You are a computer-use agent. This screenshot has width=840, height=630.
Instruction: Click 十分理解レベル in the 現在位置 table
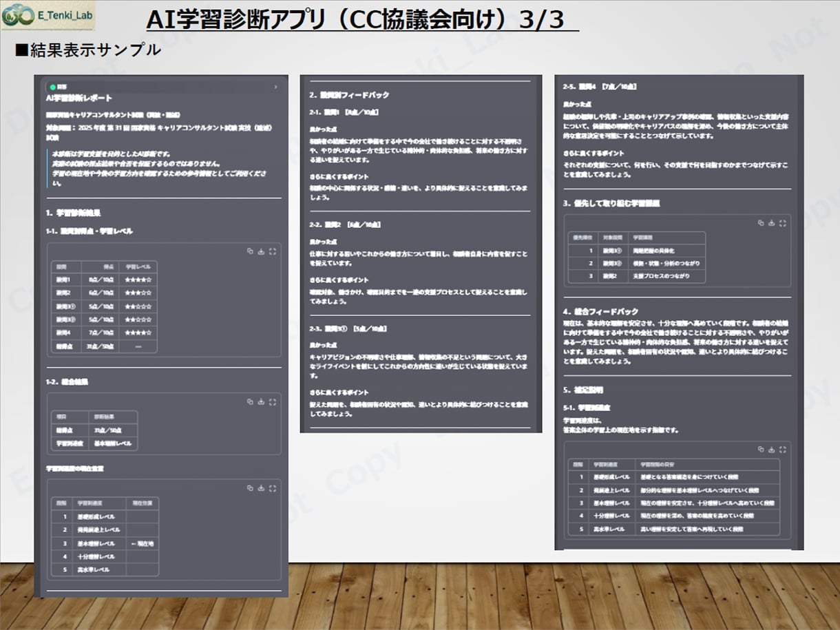tap(96, 556)
